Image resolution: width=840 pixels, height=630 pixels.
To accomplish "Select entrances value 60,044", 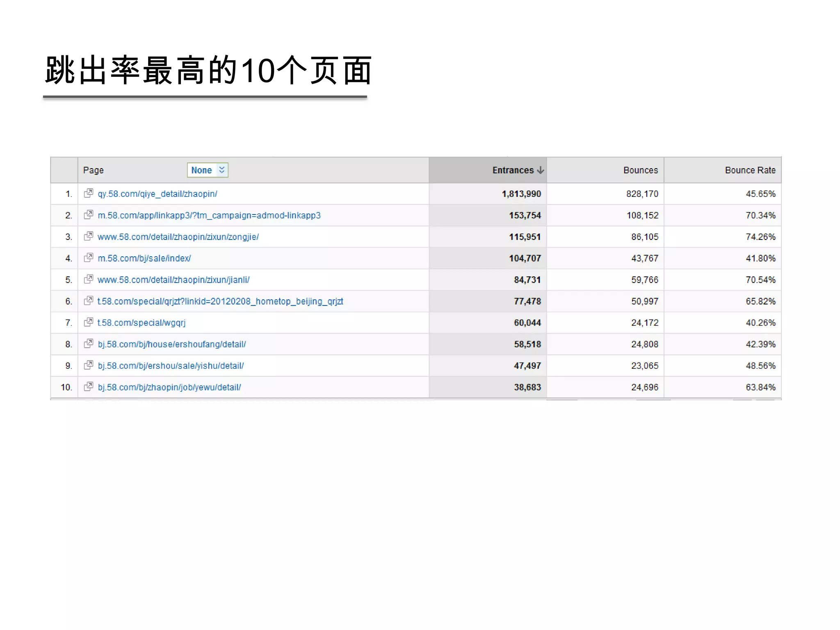I will click(x=527, y=323).
